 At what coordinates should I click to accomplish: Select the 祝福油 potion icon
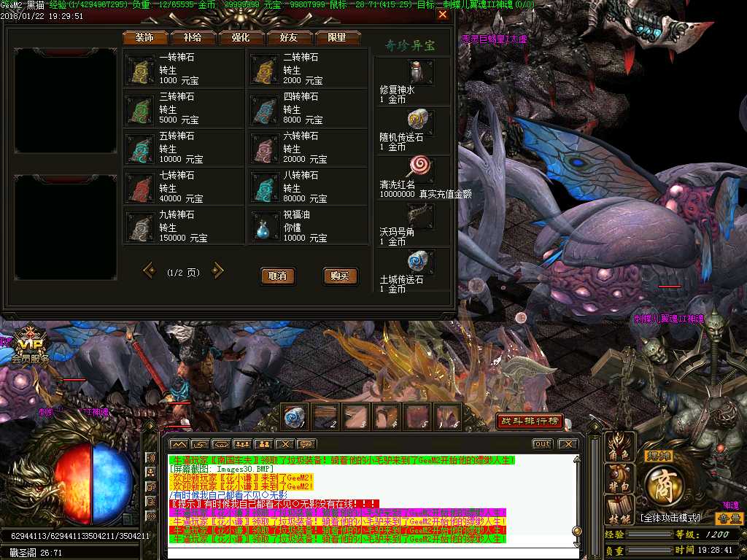[x=264, y=227]
